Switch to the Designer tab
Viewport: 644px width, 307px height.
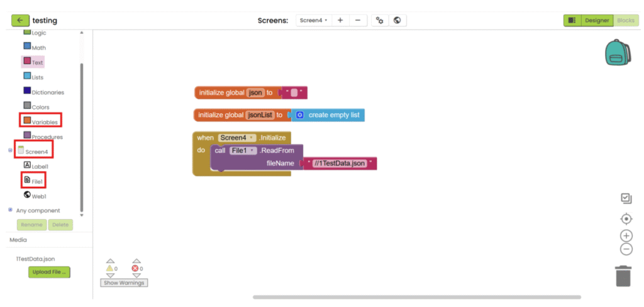pyautogui.click(x=596, y=20)
